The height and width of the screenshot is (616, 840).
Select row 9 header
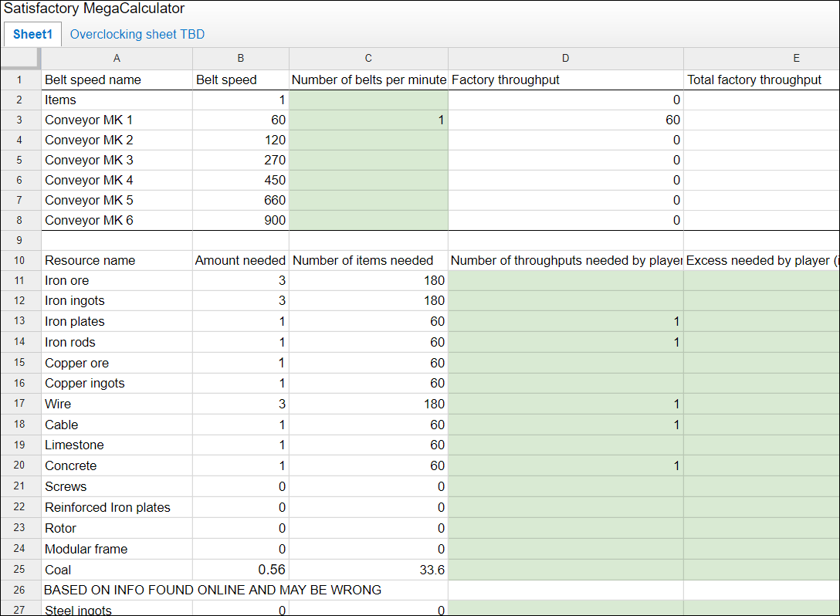(x=20, y=241)
